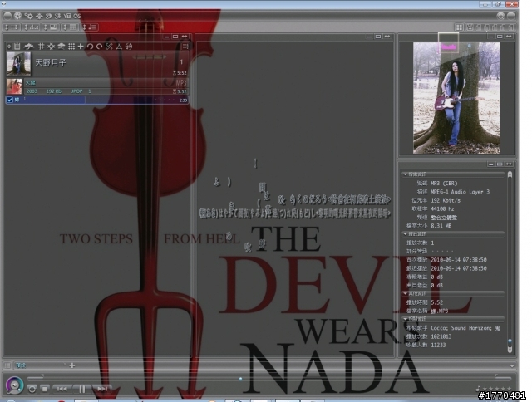Click the '11233' listeners value

tap(438, 345)
